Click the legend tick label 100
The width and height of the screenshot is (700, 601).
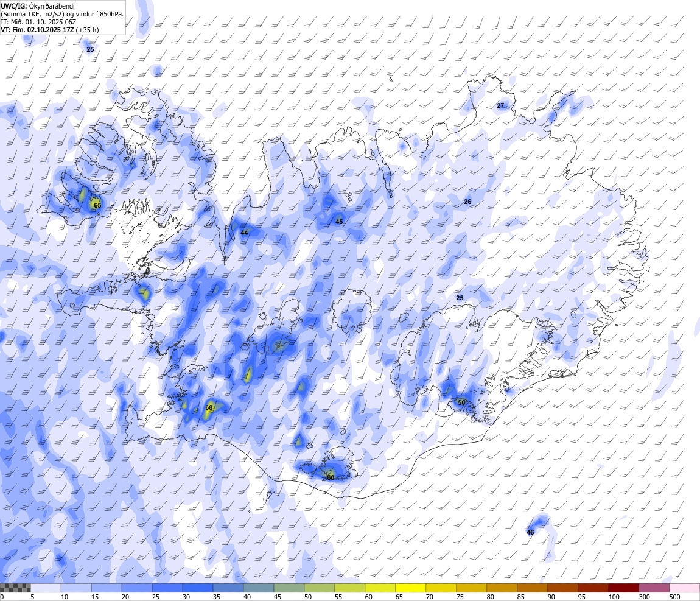click(x=614, y=597)
